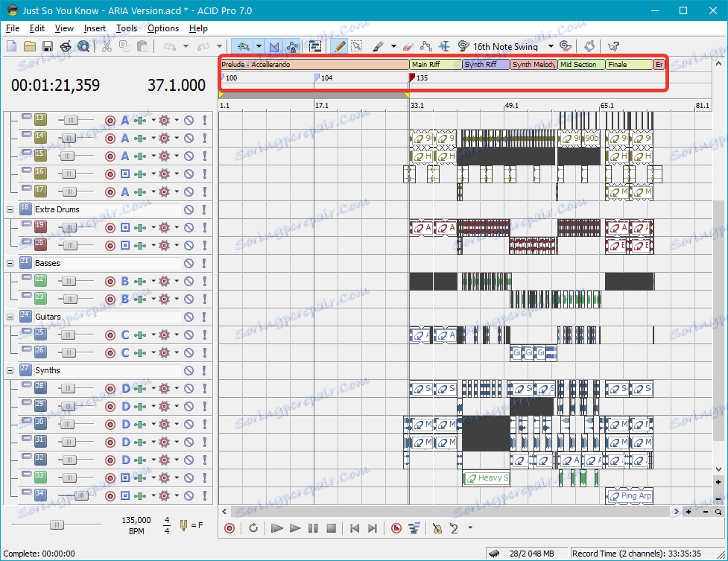Collapse the Basses folder track

coord(10,263)
